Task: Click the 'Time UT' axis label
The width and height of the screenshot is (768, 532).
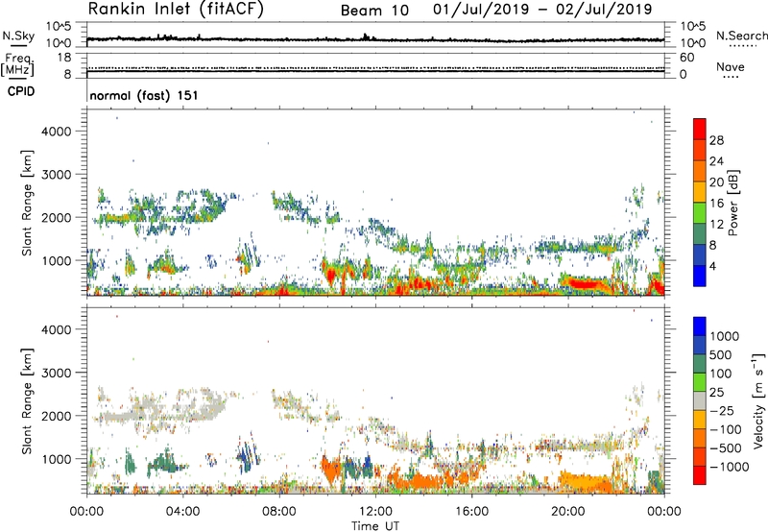Action: pyautogui.click(x=375, y=526)
